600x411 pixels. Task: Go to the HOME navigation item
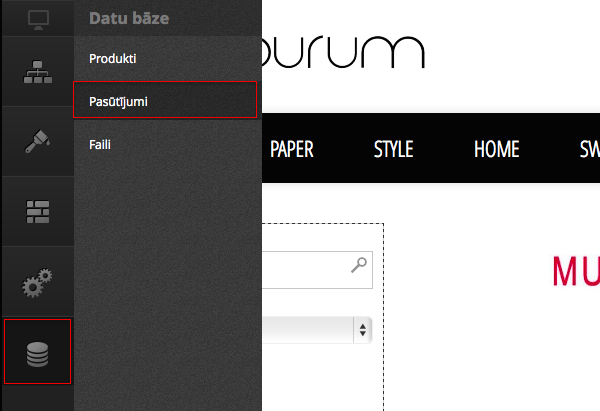(x=497, y=149)
